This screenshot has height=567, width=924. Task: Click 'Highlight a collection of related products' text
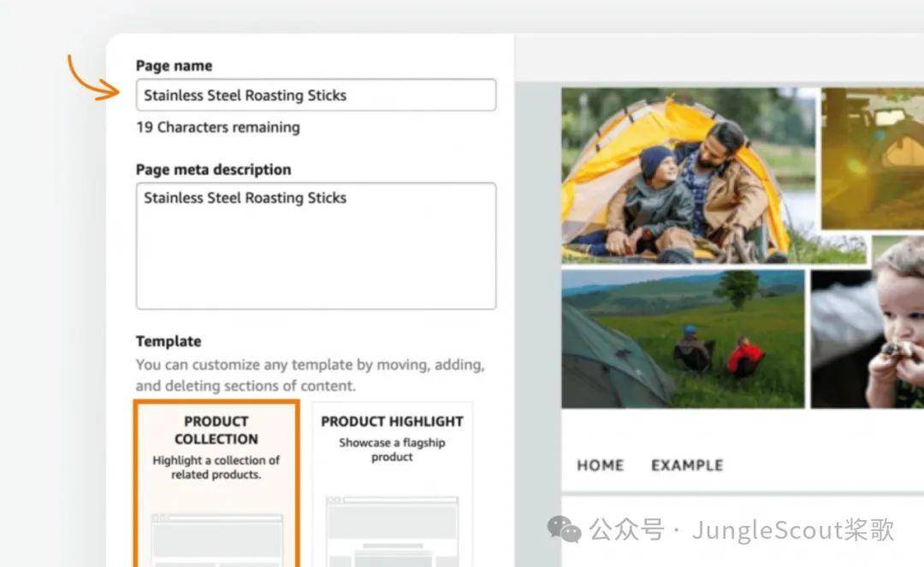(x=216, y=468)
